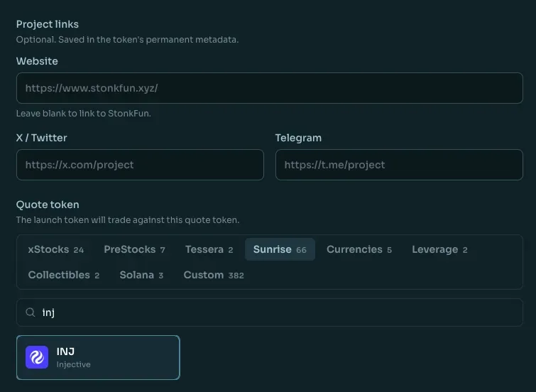
Task: Click the Telegram link input field
Action: pyautogui.click(x=399, y=165)
